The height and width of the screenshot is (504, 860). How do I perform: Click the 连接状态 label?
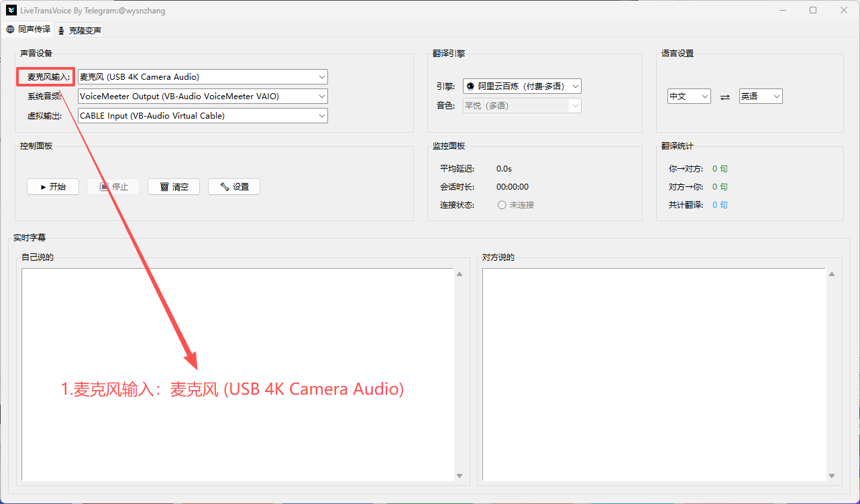(458, 205)
